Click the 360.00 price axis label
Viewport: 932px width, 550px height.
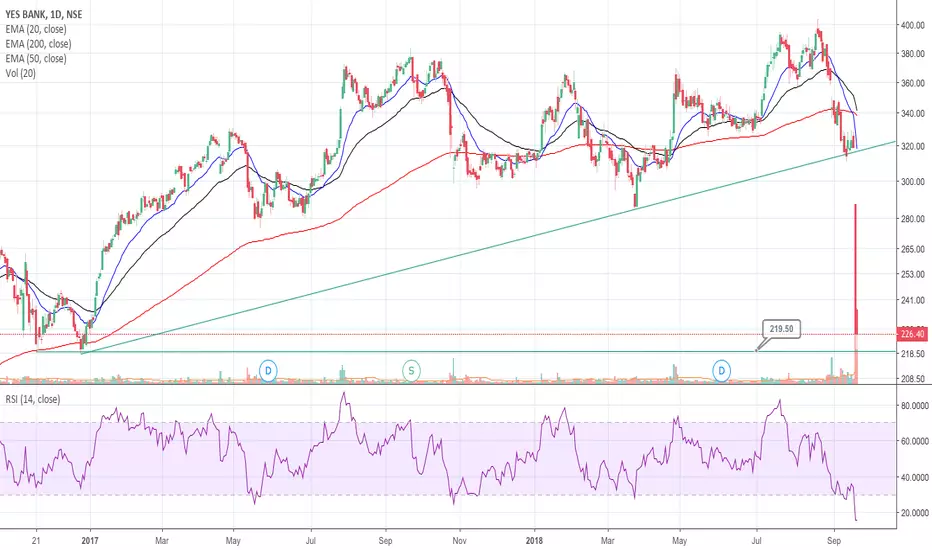[913, 84]
